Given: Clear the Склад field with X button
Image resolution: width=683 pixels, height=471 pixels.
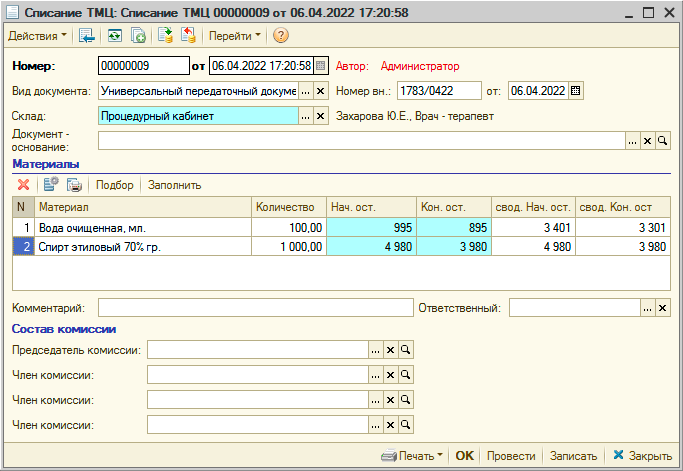Looking at the screenshot, I should point(321,116).
